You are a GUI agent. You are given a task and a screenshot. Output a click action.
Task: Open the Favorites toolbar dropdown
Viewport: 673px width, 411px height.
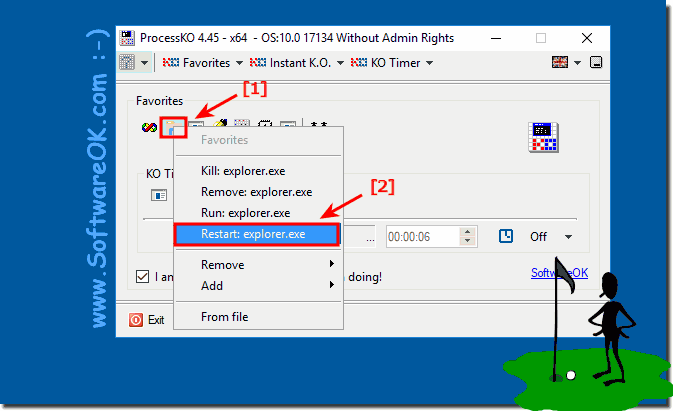[202, 63]
